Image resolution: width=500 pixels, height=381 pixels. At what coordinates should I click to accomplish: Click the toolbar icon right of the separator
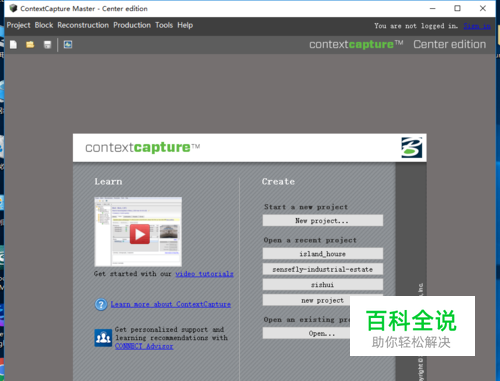(68, 44)
